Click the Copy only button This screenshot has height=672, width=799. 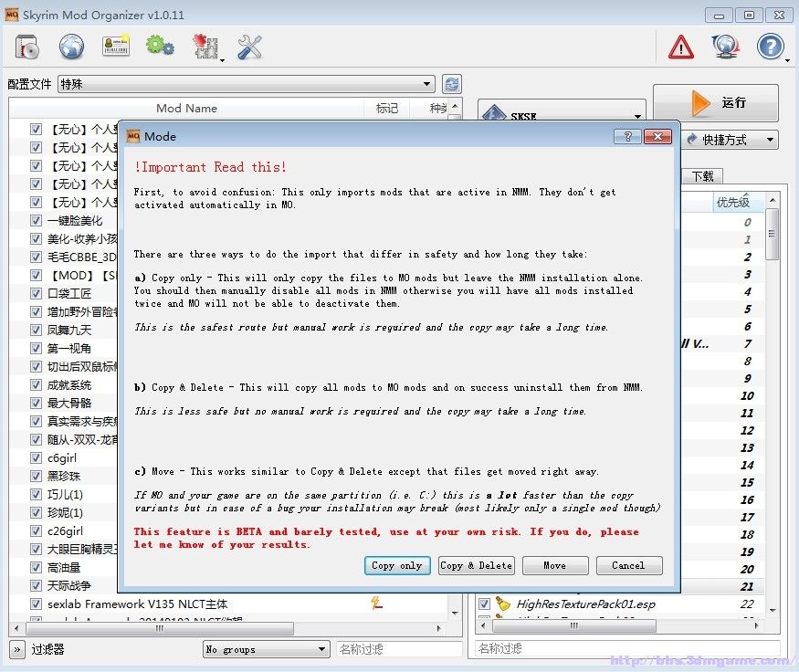[397, 565]
